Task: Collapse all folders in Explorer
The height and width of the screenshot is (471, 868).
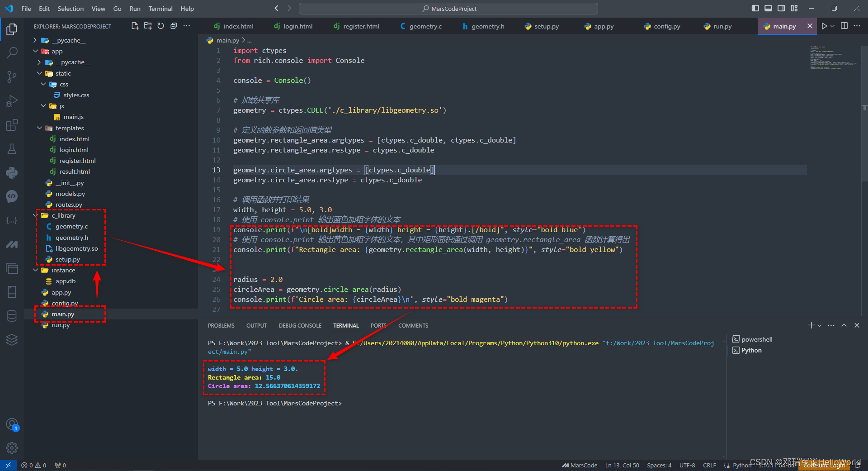Action: pyautogui.click(x=174, y=26)
